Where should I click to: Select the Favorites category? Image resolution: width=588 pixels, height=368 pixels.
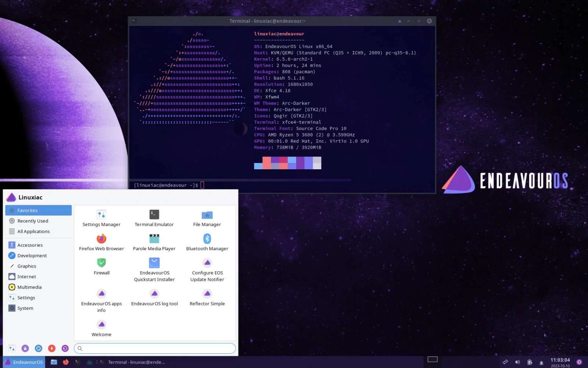point(39,210)
